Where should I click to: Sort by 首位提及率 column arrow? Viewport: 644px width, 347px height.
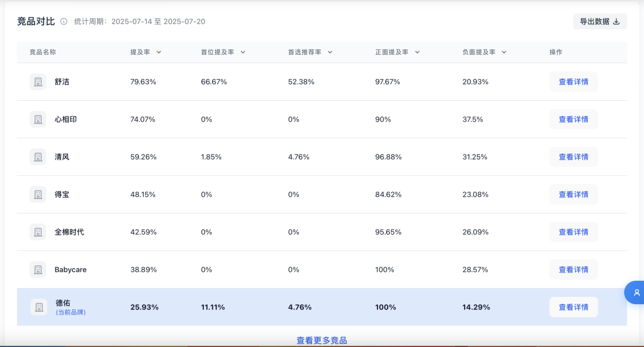coord(243,52)
